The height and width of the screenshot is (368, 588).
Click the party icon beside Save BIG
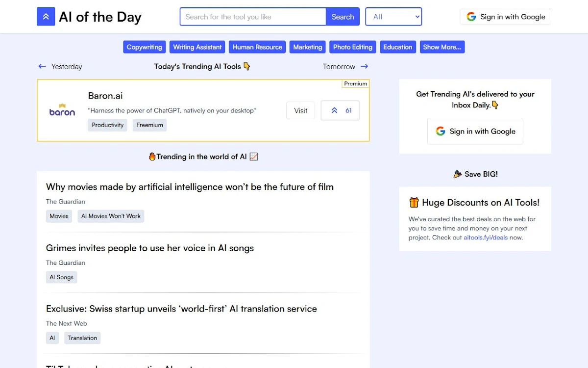(458, 174)
